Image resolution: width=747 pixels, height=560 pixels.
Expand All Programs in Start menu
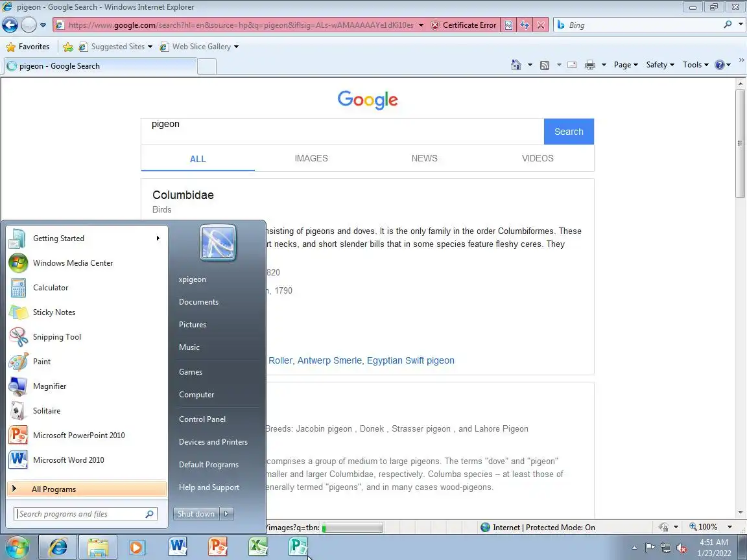(x=87, y=489)
